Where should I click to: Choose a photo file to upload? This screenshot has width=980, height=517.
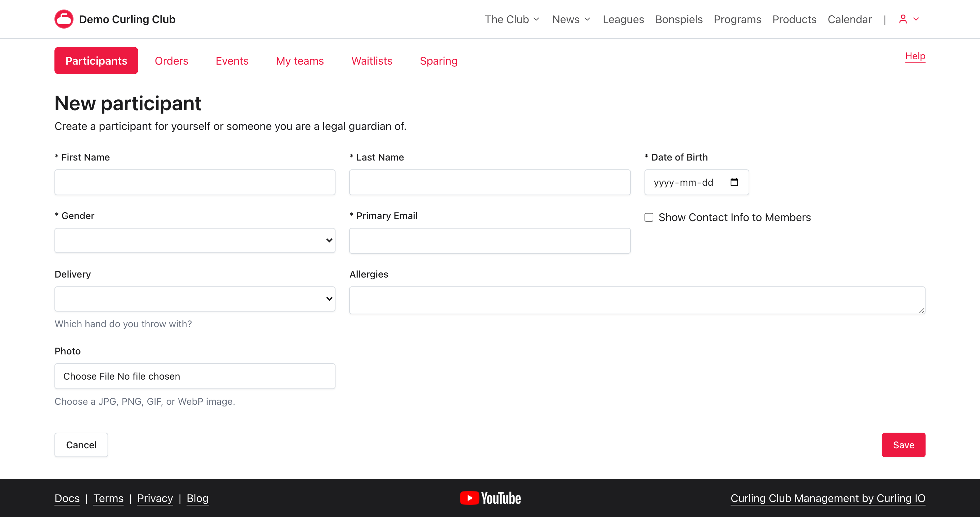tap(195, 376)
